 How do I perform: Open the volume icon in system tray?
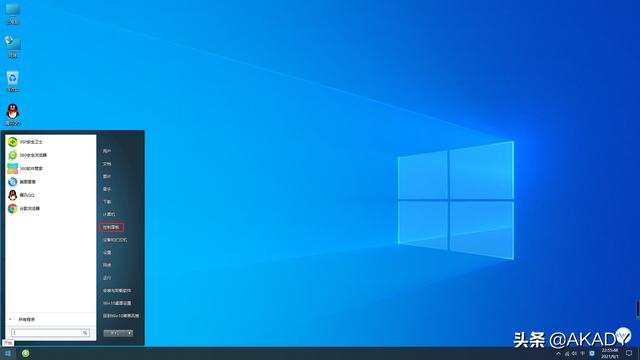coord(574,353)
